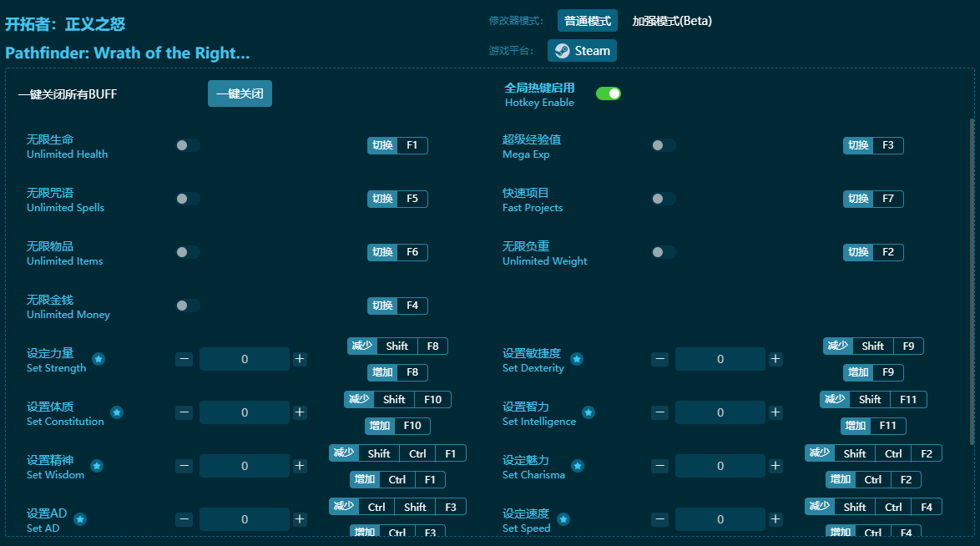The image size is (980, 546).
Task: Click the F7 toggle hotkey for Fast Projects
Action: 873,199
